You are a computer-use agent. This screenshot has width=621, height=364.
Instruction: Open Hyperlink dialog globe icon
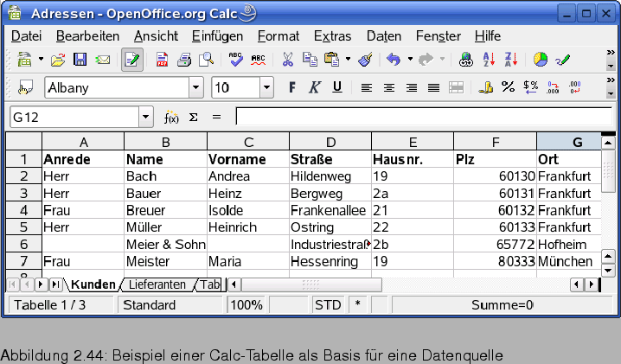point(466,60)
